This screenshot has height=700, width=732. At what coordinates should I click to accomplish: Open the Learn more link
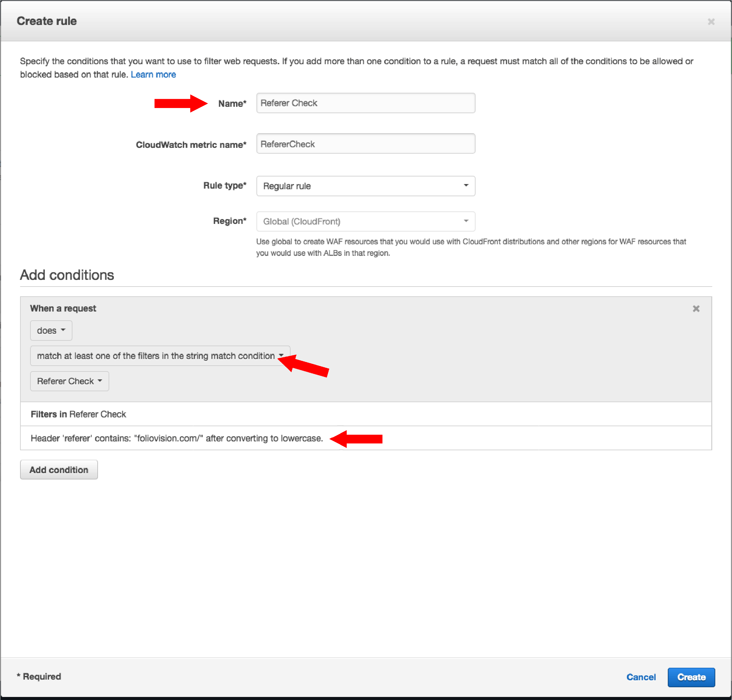tap(153, 75)
